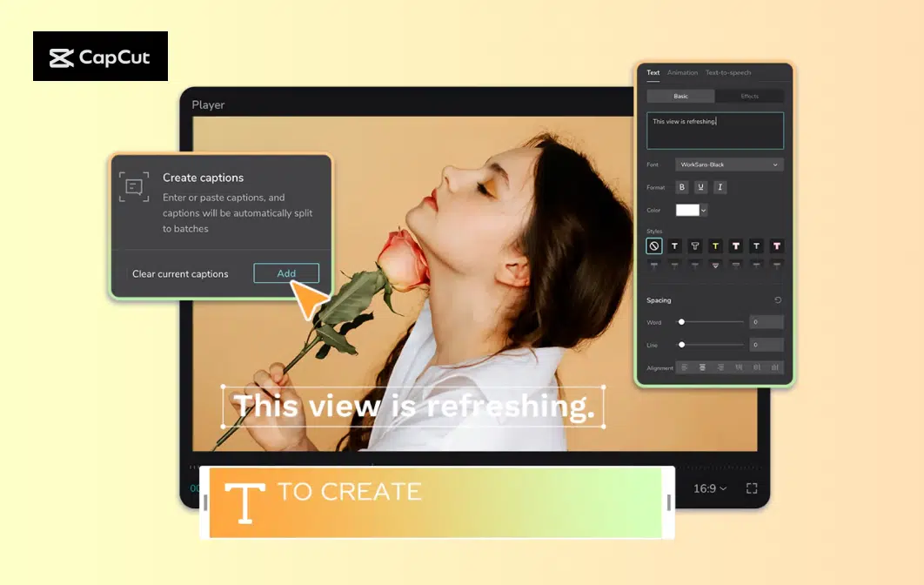
Task: Select the plain white T text style
Action: click(x=674, y=245)
